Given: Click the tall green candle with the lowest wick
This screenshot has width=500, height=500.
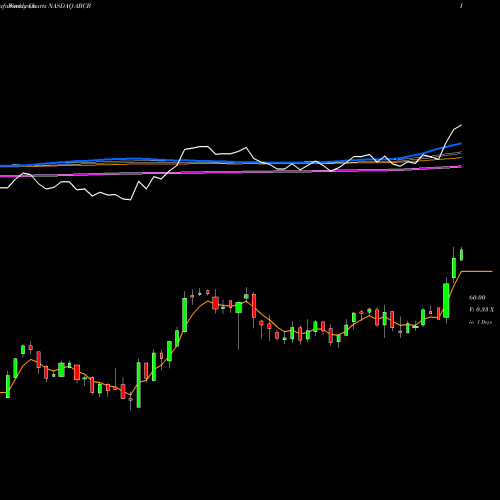Looking at the screenshot, I should coord(139,383).
